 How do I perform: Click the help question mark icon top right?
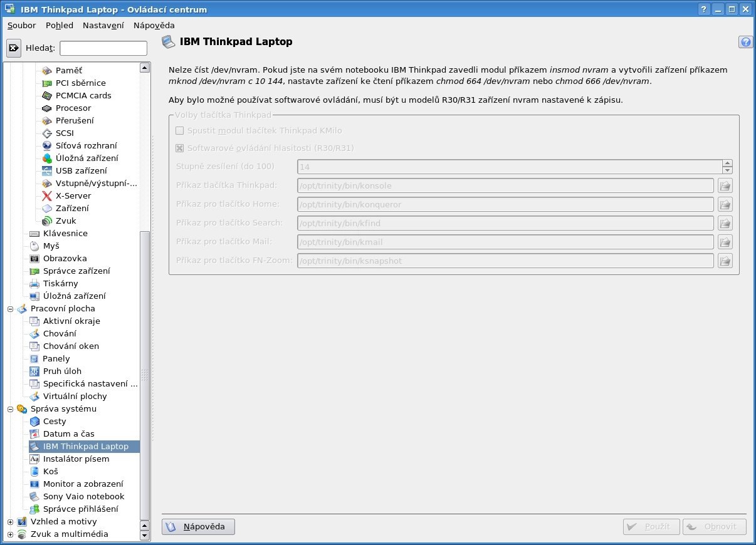[745, 42]
